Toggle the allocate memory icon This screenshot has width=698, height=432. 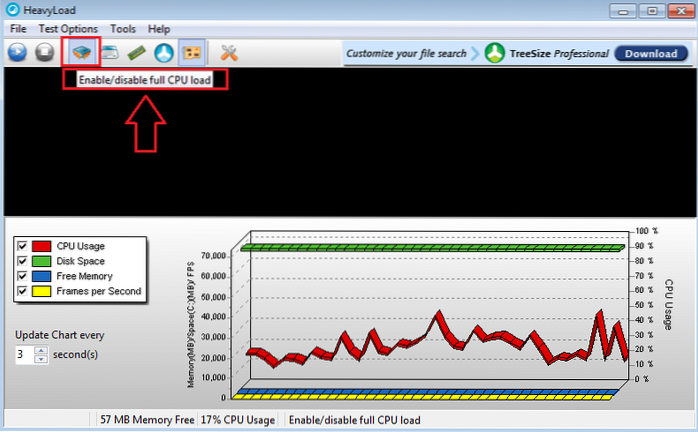pyautogui.click(x=137, y=53)
